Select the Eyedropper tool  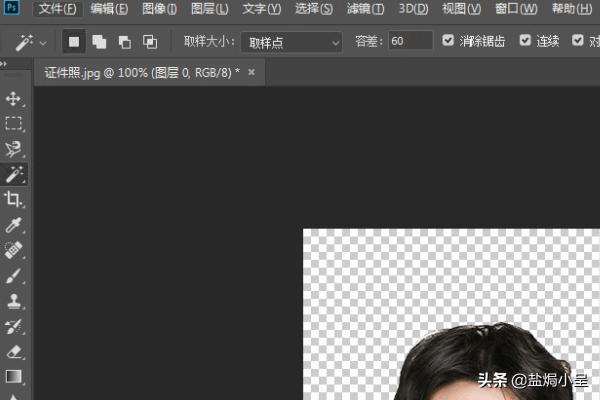point(14,225)
